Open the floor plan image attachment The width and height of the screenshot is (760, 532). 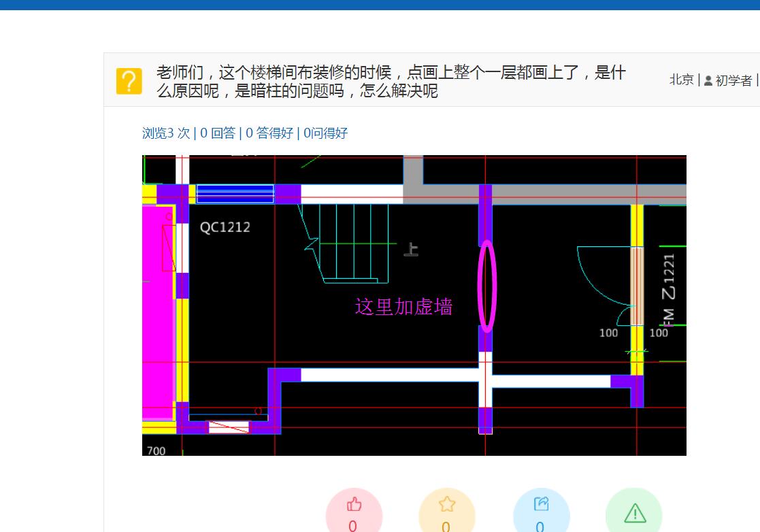tap(414, 305)
